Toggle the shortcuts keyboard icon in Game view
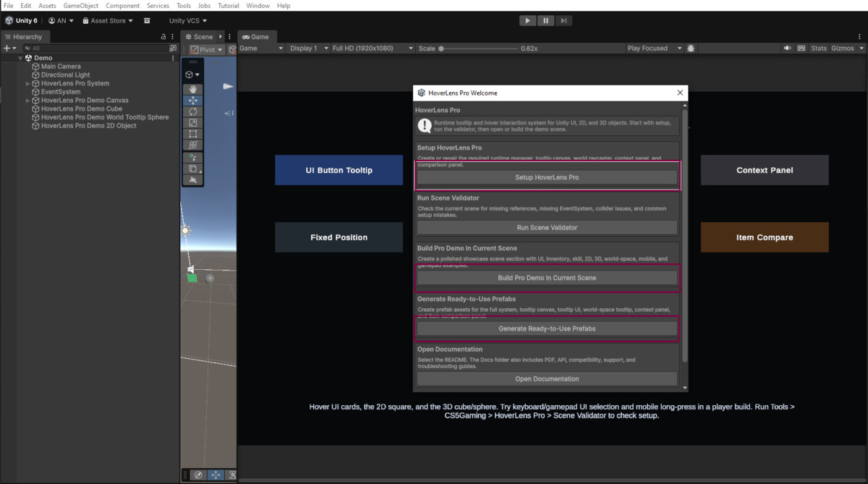 [801, 48]
